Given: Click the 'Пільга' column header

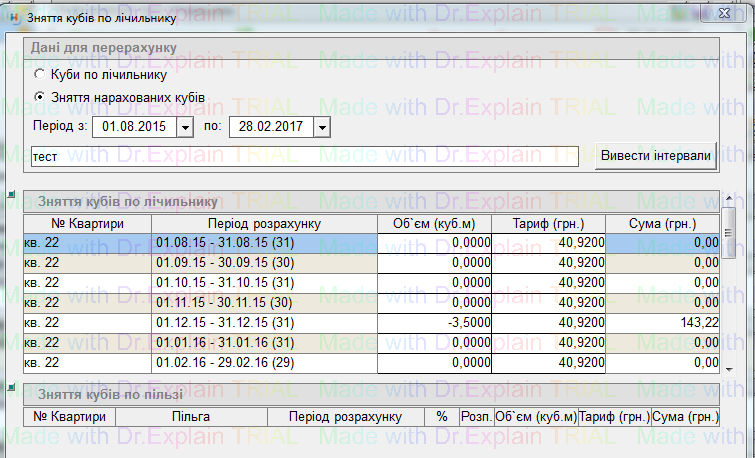Looking at the screenshot, I should coord(190,416).
